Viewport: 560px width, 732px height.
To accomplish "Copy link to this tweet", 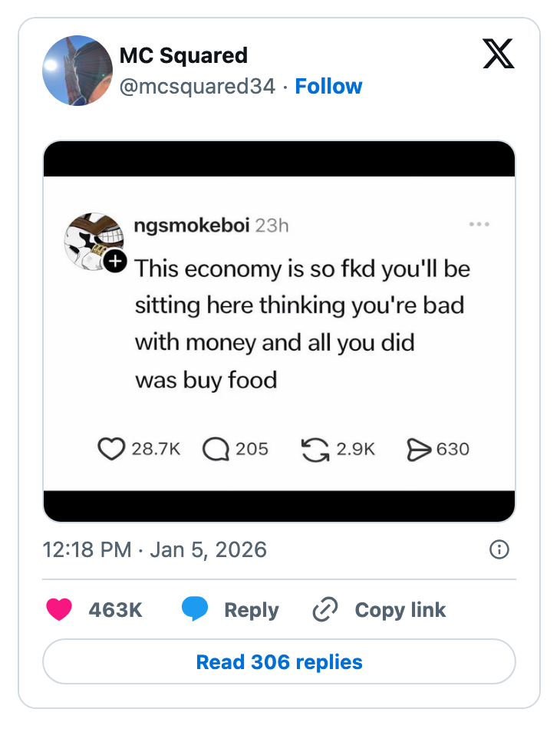I will point(380,610).
